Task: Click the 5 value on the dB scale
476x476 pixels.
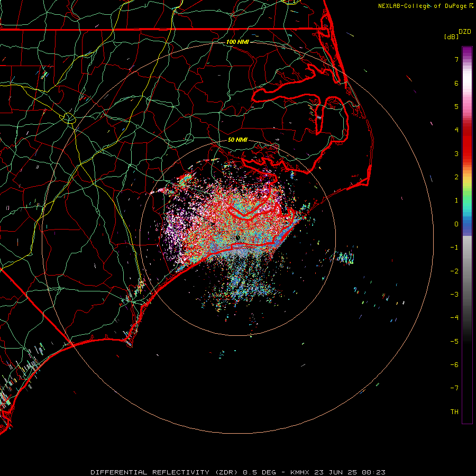Action: coord(456,106)
